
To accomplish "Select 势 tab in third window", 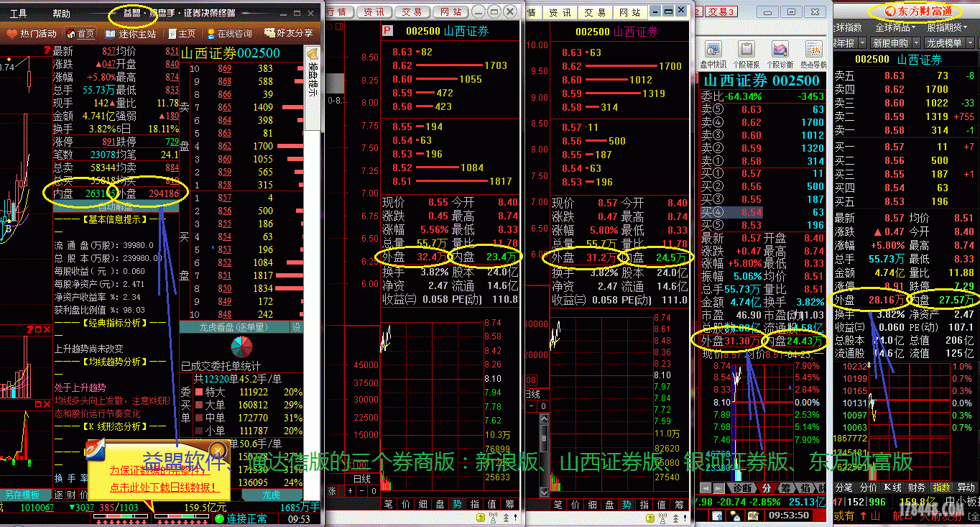I will 626,505.
